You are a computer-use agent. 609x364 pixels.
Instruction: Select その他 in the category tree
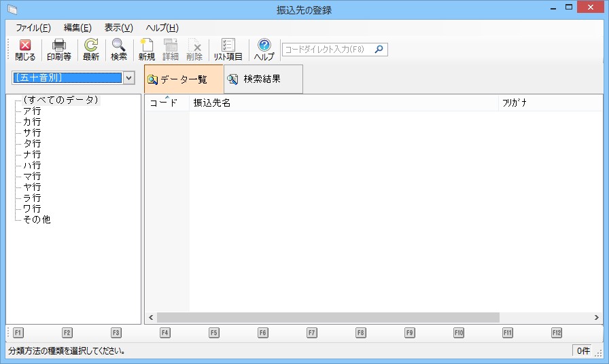coord(37,219)
